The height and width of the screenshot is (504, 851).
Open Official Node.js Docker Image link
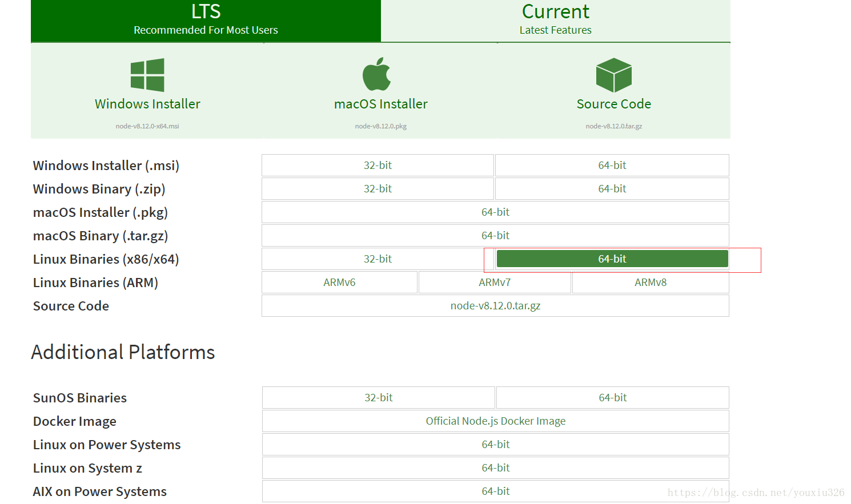coord(496,421)
